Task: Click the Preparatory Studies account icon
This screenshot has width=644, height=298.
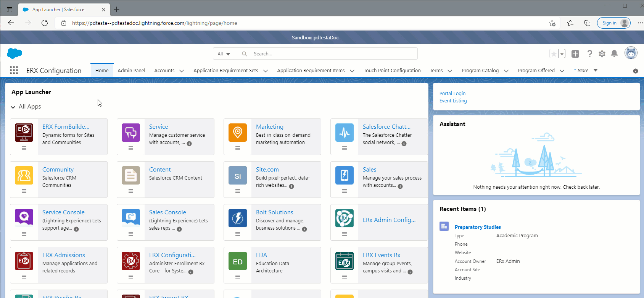Action: 444,226
